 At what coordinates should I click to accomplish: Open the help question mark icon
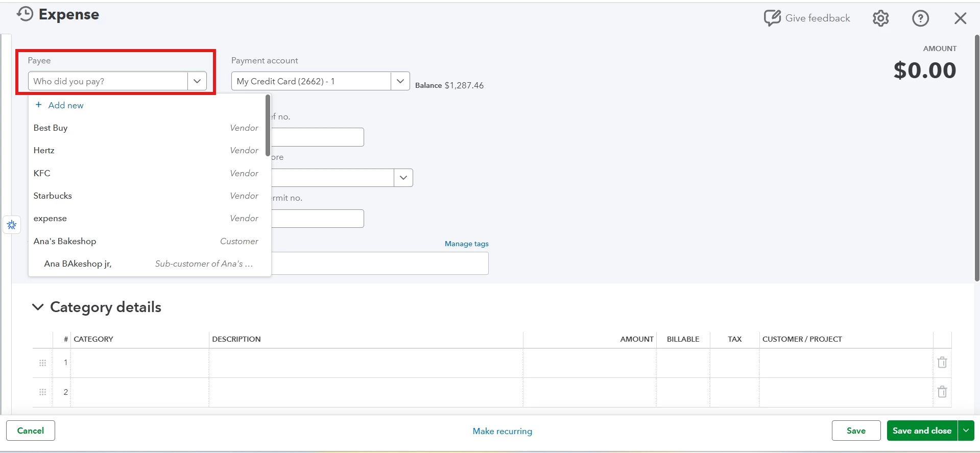pyautogui.click(x=920, y=18)
